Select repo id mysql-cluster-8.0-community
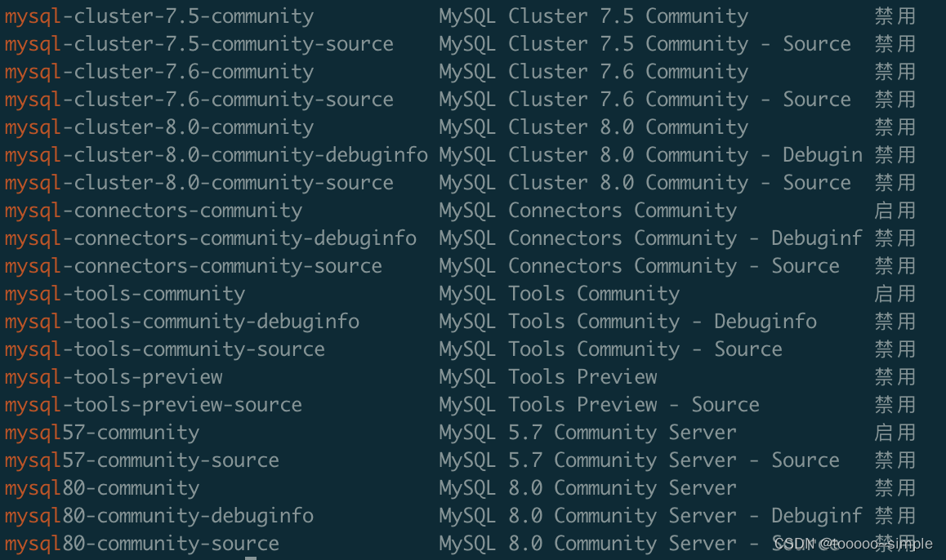 (x=159, y=127)
